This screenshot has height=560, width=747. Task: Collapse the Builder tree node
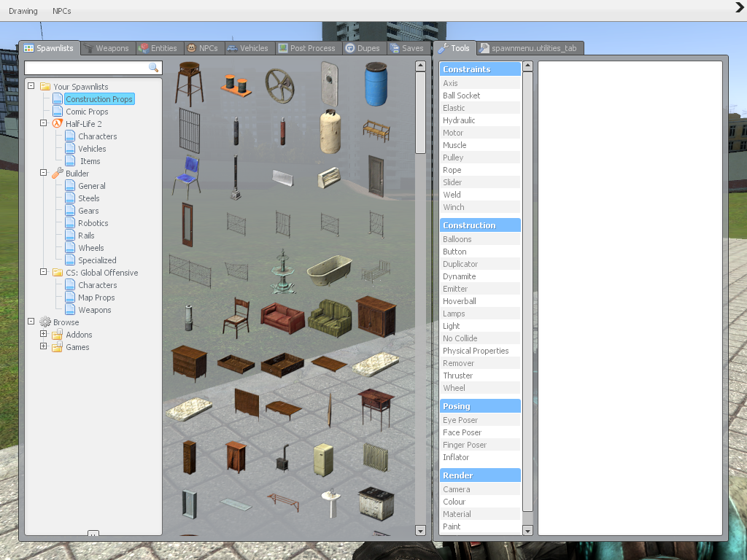43,173
